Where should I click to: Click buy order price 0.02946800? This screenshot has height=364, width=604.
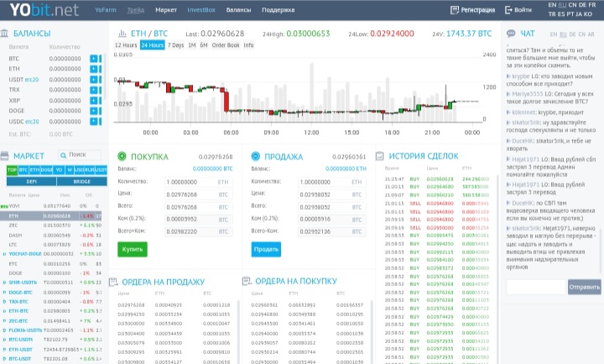coord(264,315)
